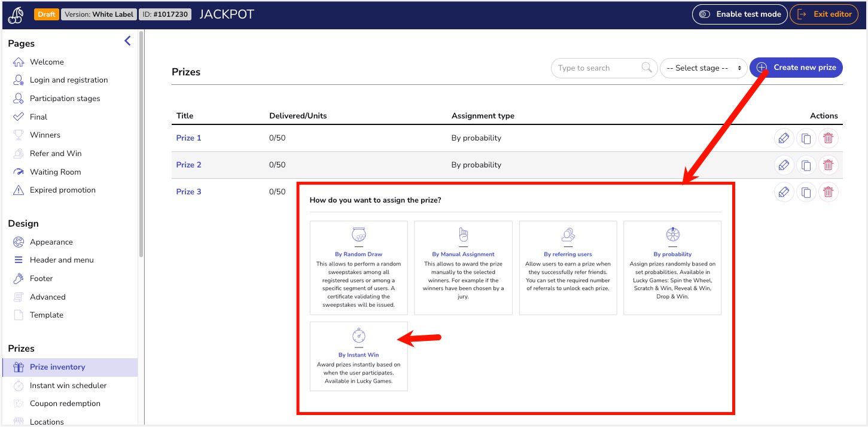This screenshot has height=427, width=868.
Task: Open Expired promotion page
Action: pos(63,190)
